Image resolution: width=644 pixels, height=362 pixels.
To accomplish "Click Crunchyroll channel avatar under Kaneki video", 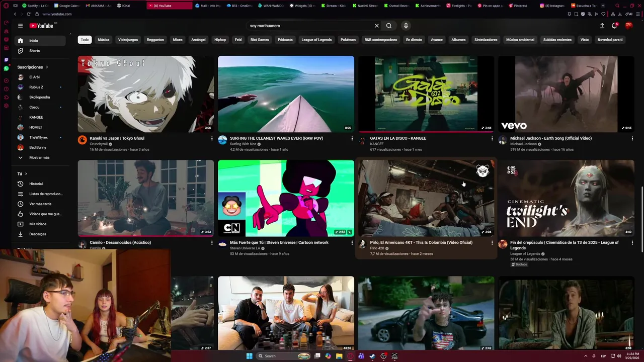I will (83, 140).
